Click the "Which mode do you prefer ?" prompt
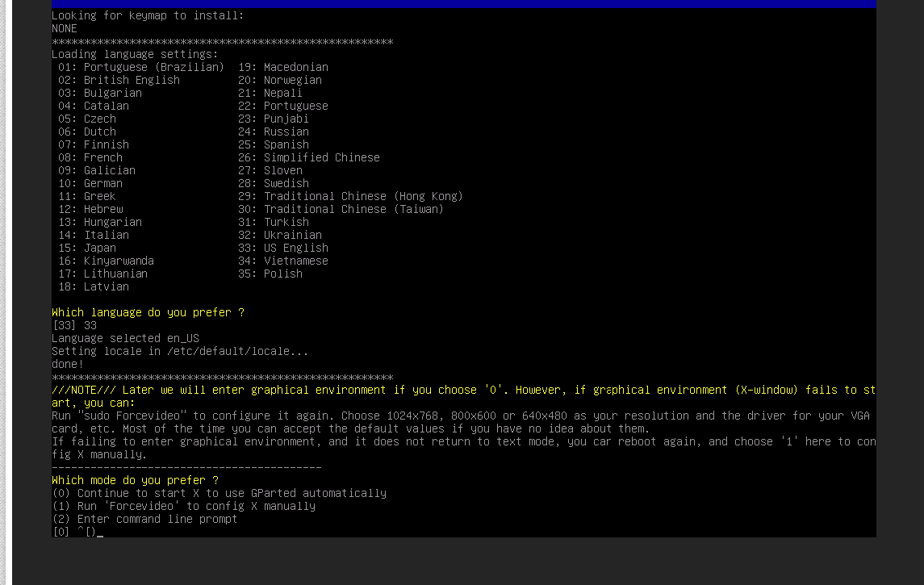 (x=135, y=480)
